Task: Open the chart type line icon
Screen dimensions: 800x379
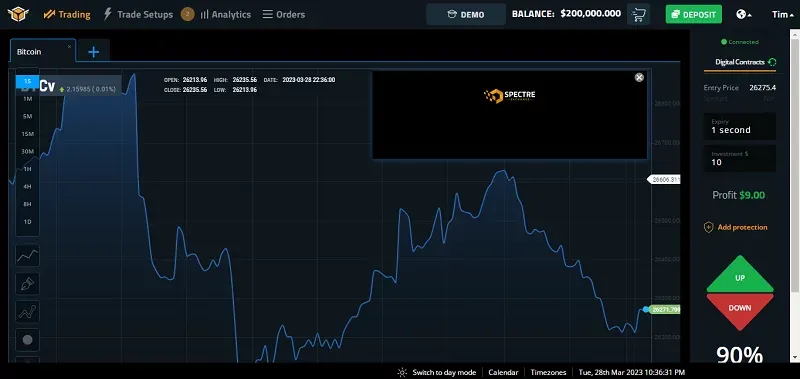Action: 28,256
